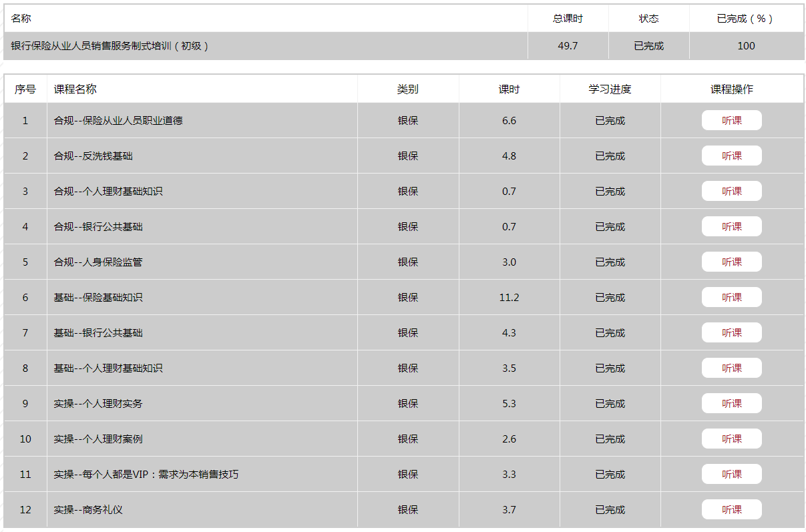Image resolution: width=806 pixels, height=532 pixels.
Task: Select course name 合规--人身保险监管
Action: [x=98, y=262]
